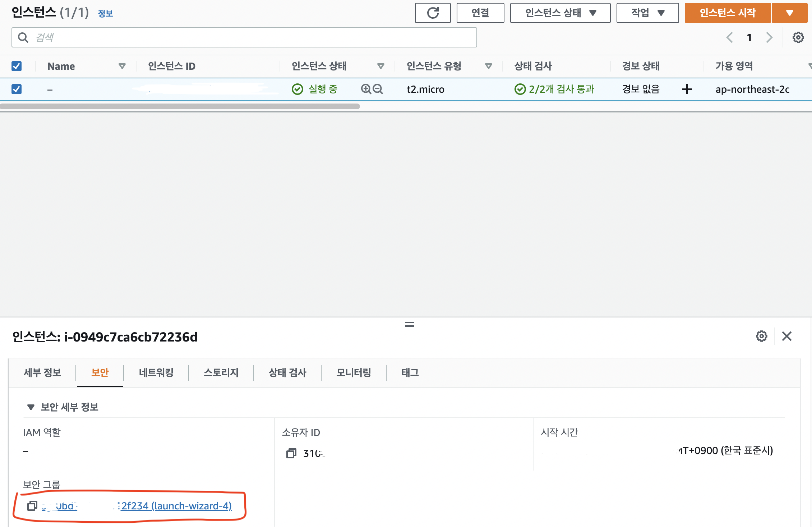Open the 인스턴스 상태 dropdown button
Screen dimensions: 812x527
point(560,13)
